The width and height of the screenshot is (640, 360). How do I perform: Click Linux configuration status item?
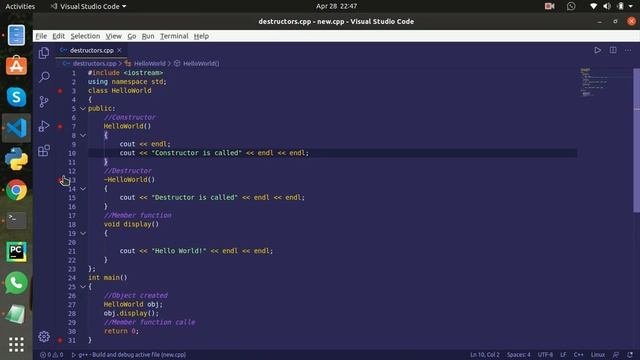tap(598, 355)
